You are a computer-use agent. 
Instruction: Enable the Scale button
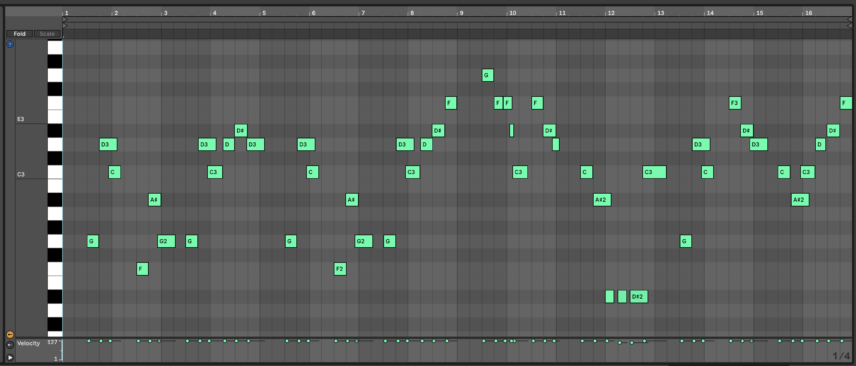point(47,34)
